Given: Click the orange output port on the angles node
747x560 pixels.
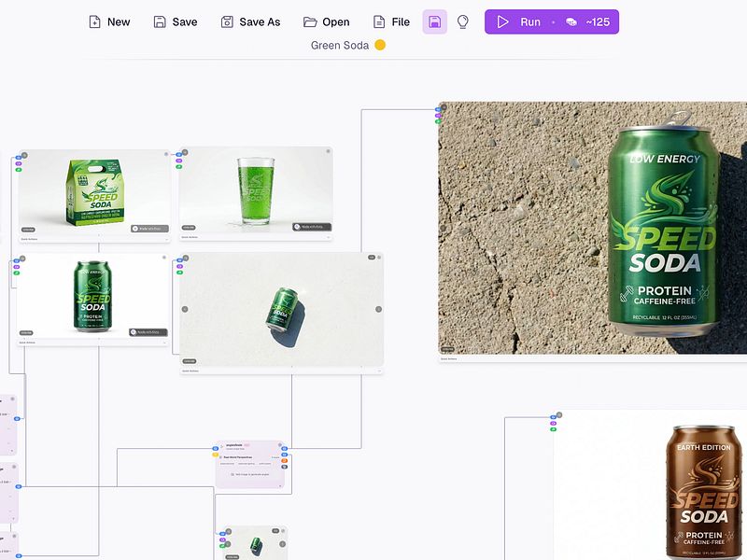Looking at the screenshot, I should tap(285, 460).
